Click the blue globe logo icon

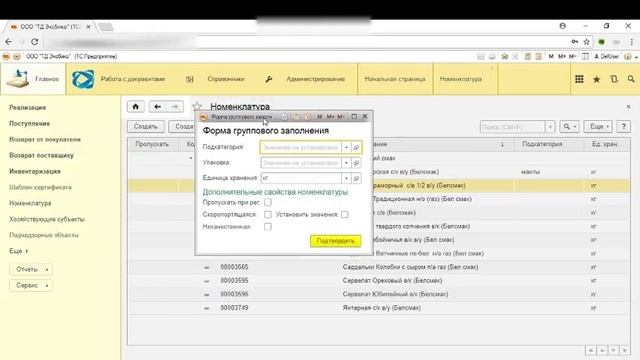click(83, 79)
